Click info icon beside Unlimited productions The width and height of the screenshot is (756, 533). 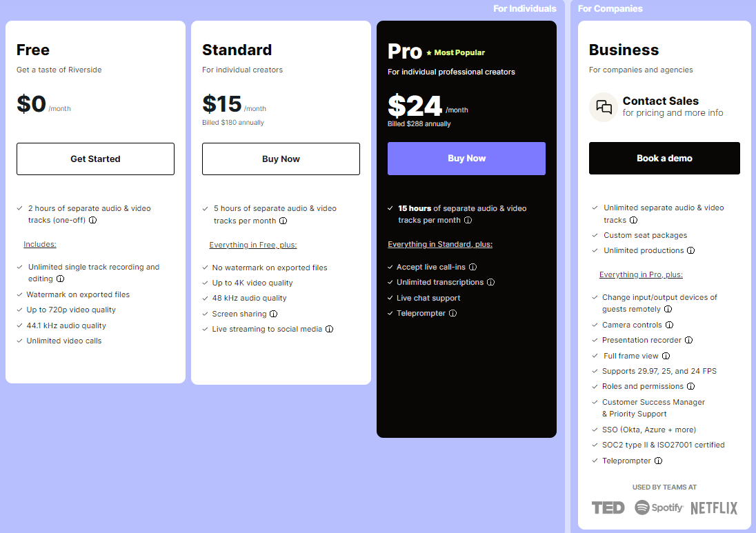pos(690,250)
